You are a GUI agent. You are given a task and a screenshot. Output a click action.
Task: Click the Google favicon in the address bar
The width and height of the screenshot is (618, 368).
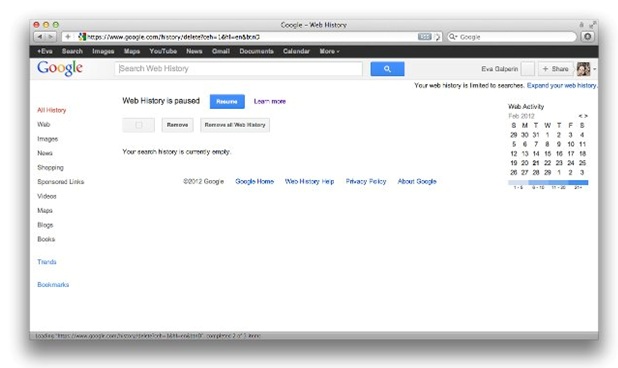tap(82, 37)
